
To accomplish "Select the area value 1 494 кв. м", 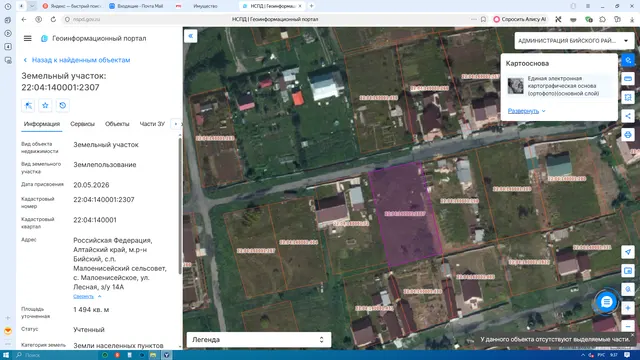I will pos(91,310).
